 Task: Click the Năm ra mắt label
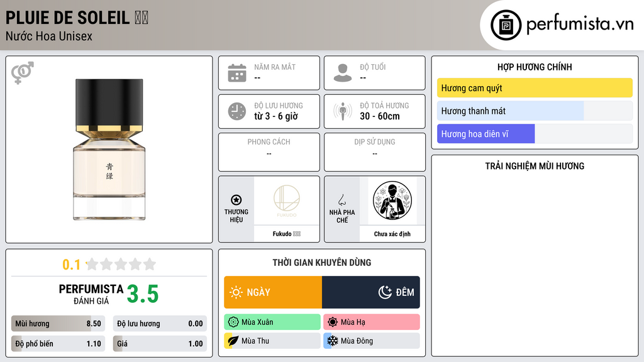275,67
